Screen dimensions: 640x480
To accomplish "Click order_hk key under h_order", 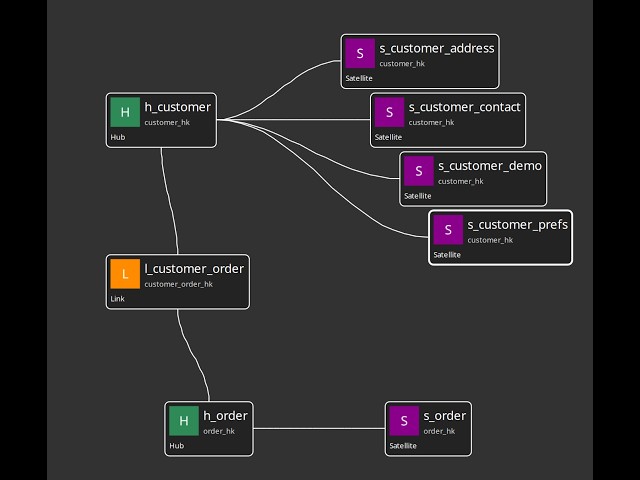I will pyautogui.click(x=219, y=431).
